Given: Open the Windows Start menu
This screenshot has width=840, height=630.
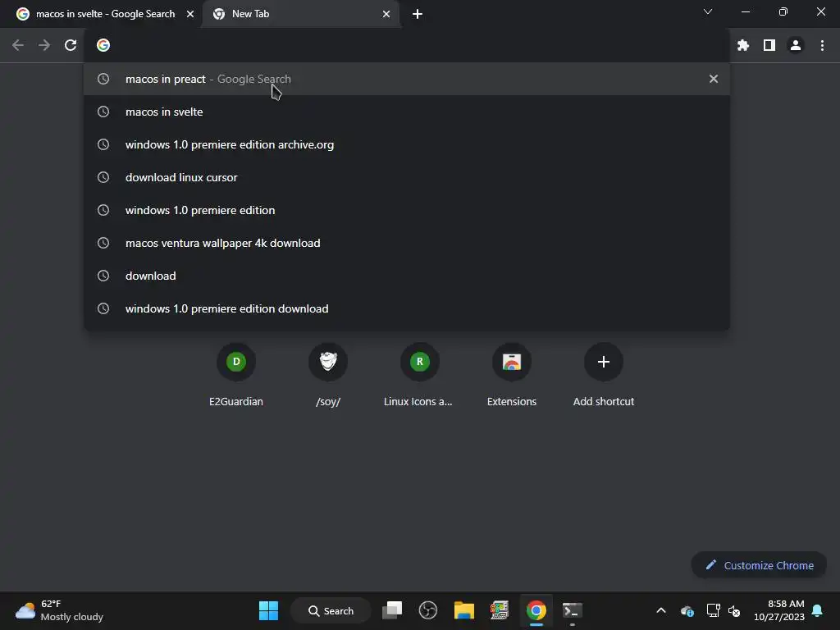Looking at the screenshot, I should [x=268, y=610].
